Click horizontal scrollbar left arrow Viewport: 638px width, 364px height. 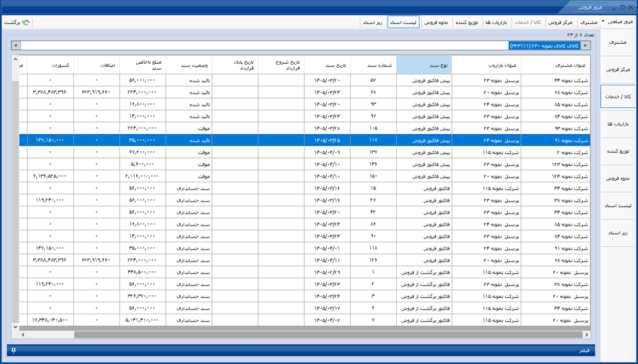tap(23, 335)
